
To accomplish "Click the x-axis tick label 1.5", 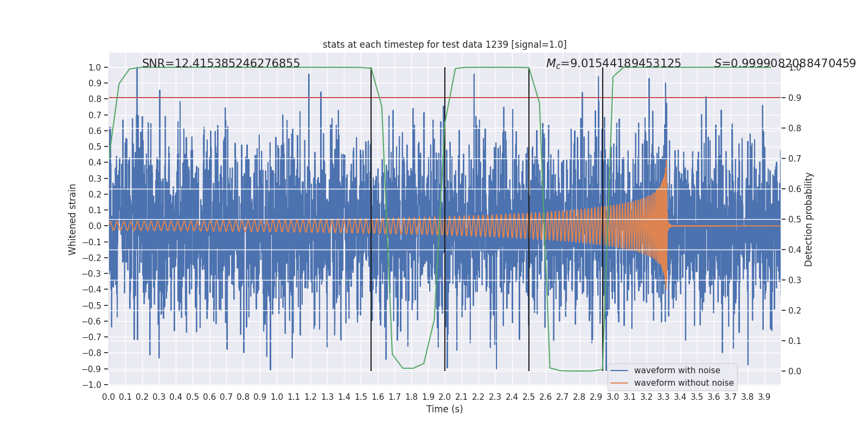I will point(361,397).
